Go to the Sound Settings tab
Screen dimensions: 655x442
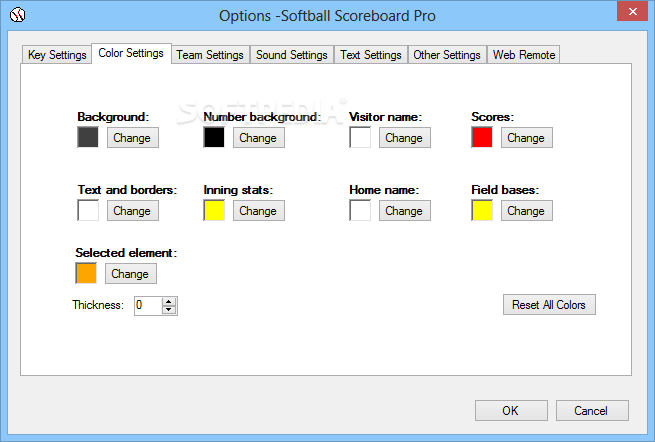292,55
